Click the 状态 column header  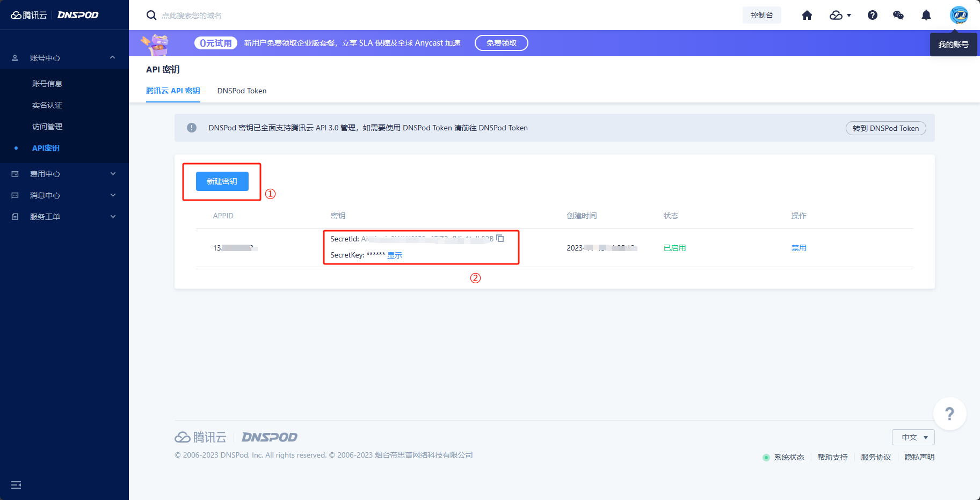[x=671, y=216]
